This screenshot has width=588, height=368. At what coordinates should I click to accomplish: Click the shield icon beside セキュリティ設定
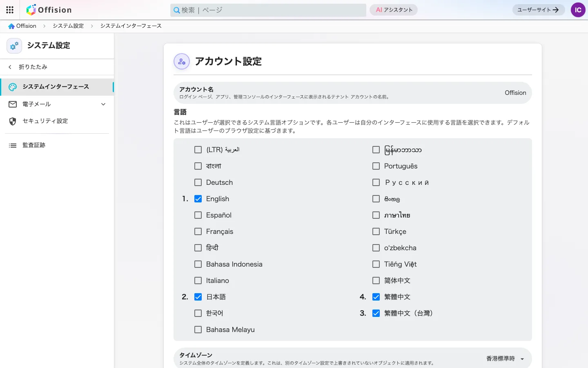tap(13, 121)
